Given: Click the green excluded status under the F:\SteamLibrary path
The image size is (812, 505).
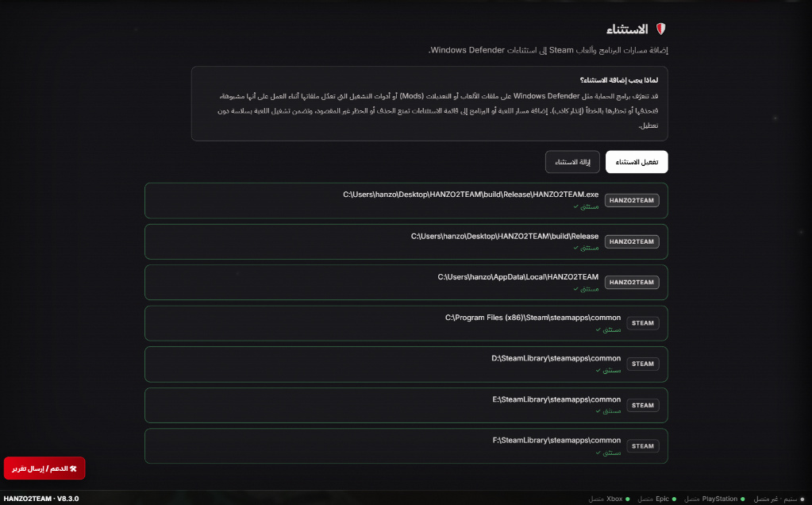Looking at the screenshot, I should [608, 453].
